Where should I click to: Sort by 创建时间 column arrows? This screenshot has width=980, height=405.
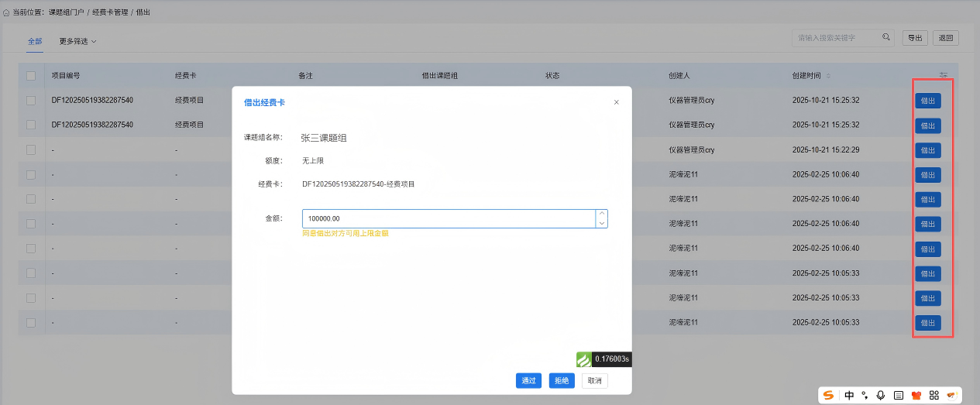coord(828,76)
